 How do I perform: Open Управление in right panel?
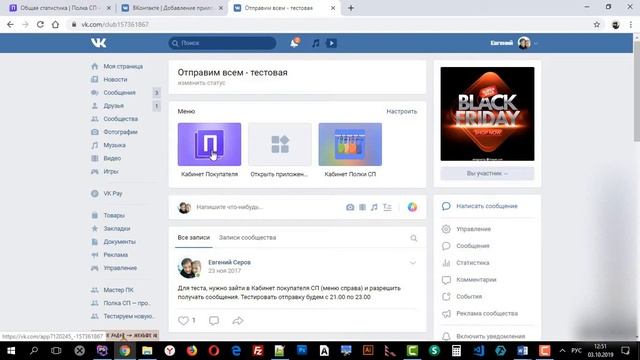tap(473, 229)
